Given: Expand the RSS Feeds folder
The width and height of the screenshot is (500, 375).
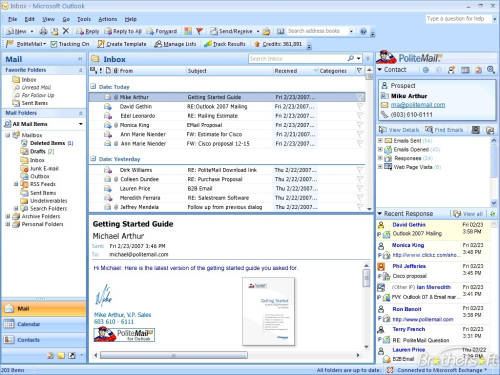Looking at the screenshot, I should coord(16,184).
